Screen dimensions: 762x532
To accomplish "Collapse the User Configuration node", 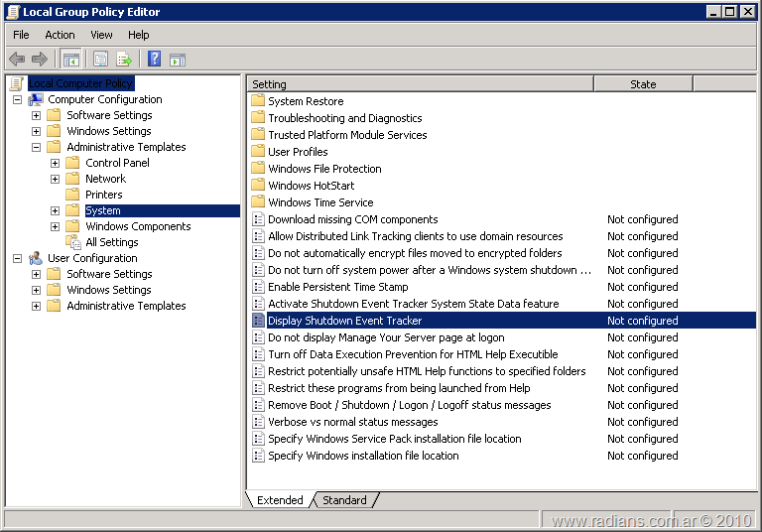I will [18, 258].
